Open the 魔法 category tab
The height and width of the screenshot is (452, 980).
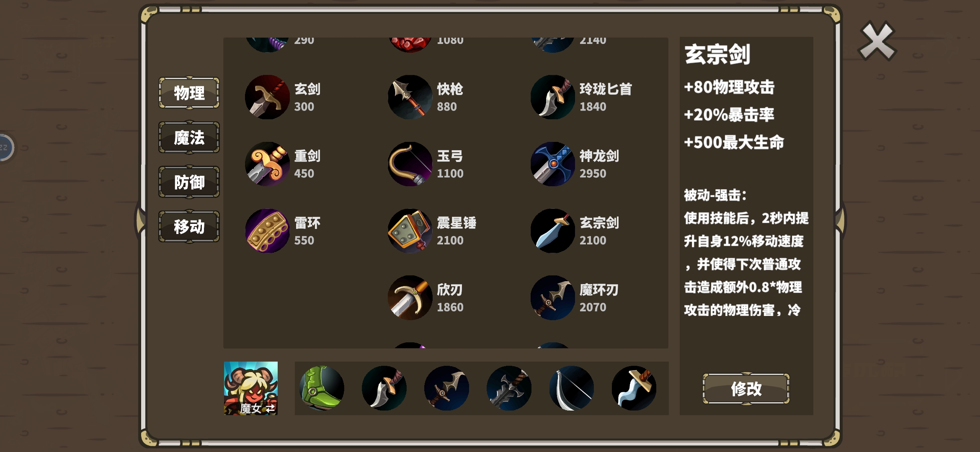point(189,138)
